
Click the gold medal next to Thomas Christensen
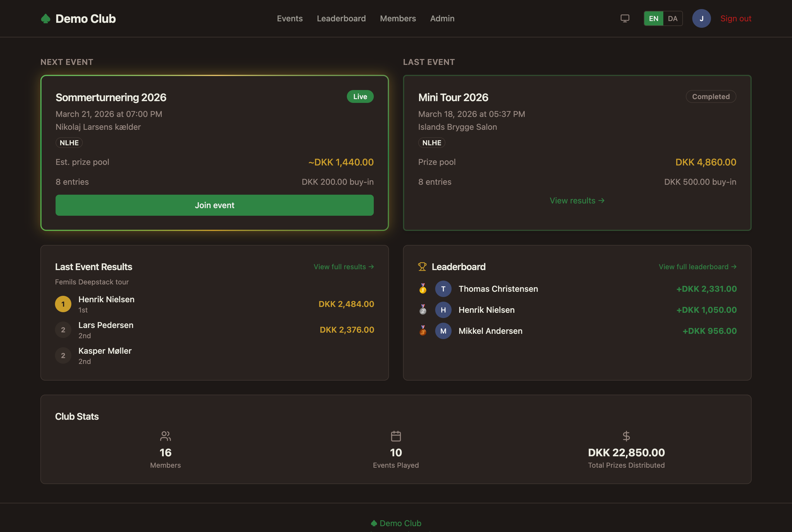423,289
